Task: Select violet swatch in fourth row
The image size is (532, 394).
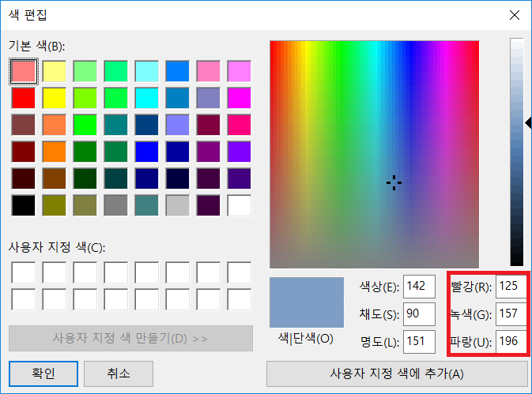Action: coord(240,152)
